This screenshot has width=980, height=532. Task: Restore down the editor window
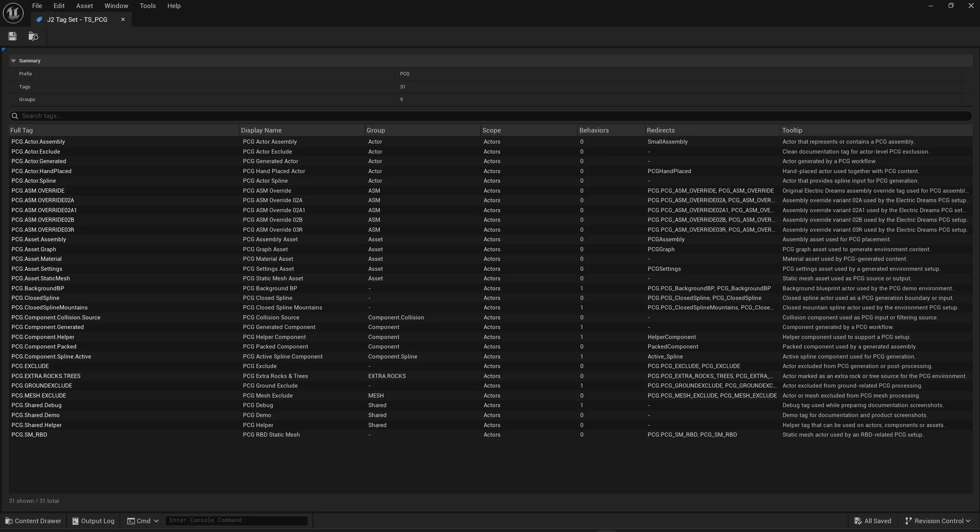point(951,6)
